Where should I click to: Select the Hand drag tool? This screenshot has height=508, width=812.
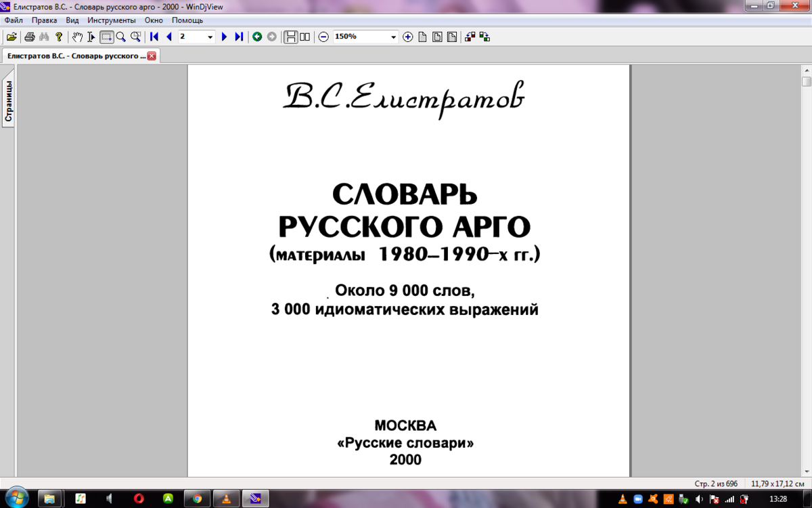click(x=77, y=37)
